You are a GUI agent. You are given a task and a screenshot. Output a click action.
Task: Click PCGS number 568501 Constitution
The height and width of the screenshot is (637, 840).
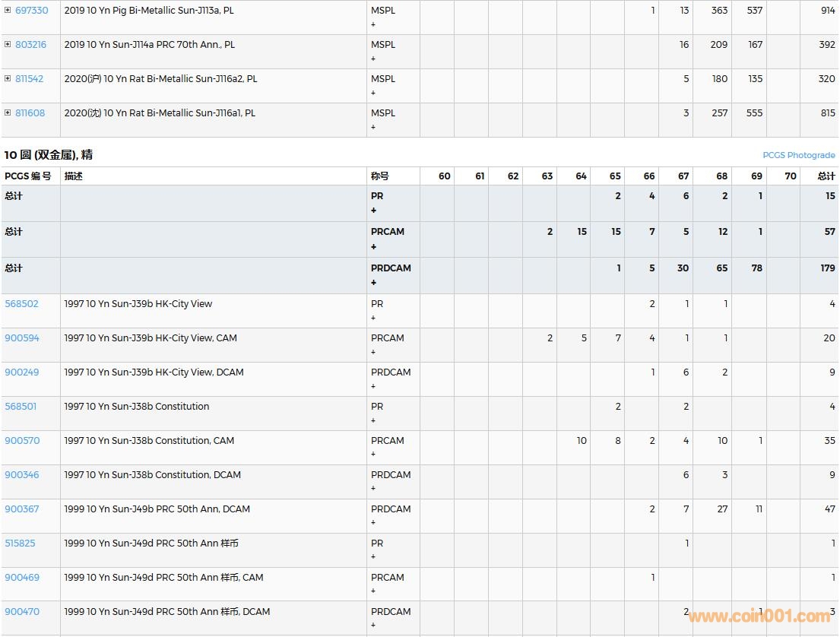pyautogui.click(x=21, y=407)
